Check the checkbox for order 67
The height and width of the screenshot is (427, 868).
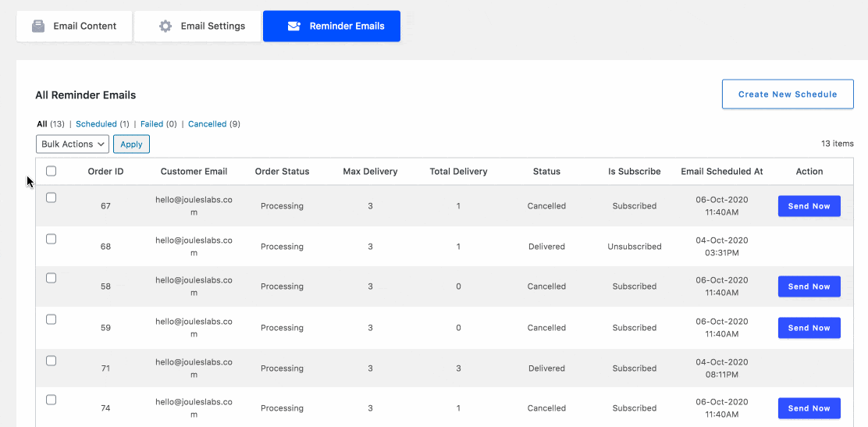point(52,198)
